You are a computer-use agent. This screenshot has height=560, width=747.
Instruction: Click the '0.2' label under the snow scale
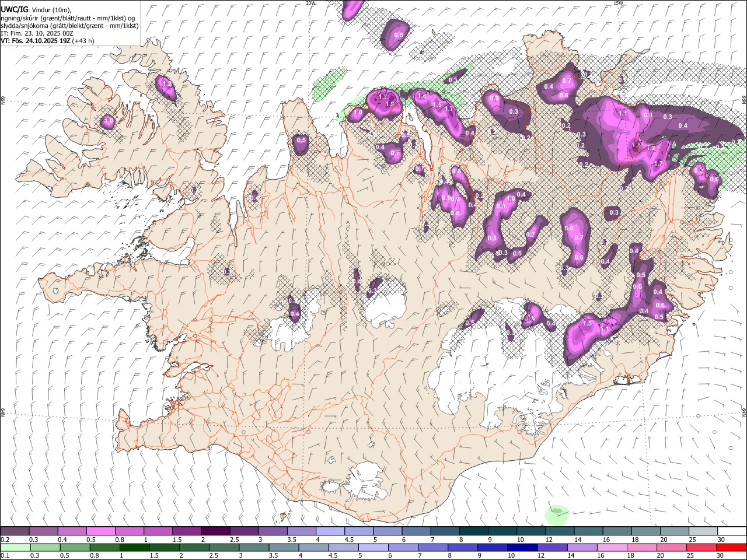tap(5, 540)
